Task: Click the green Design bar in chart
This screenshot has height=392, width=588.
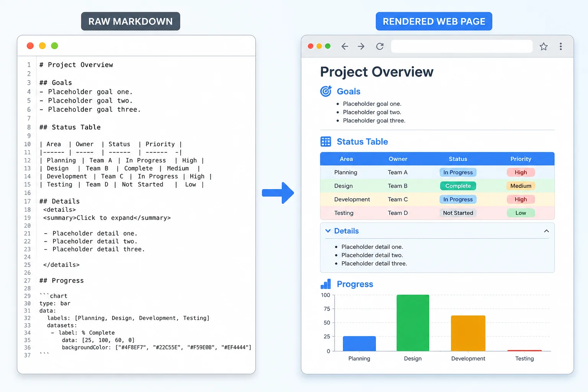Action: (x=413, y=323)
